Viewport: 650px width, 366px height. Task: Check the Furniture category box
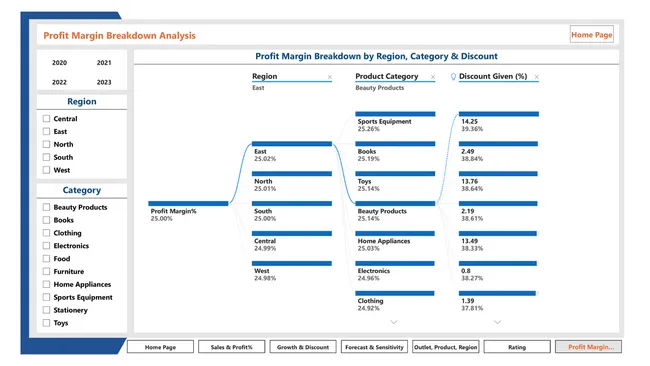click(x=46, y=271)
